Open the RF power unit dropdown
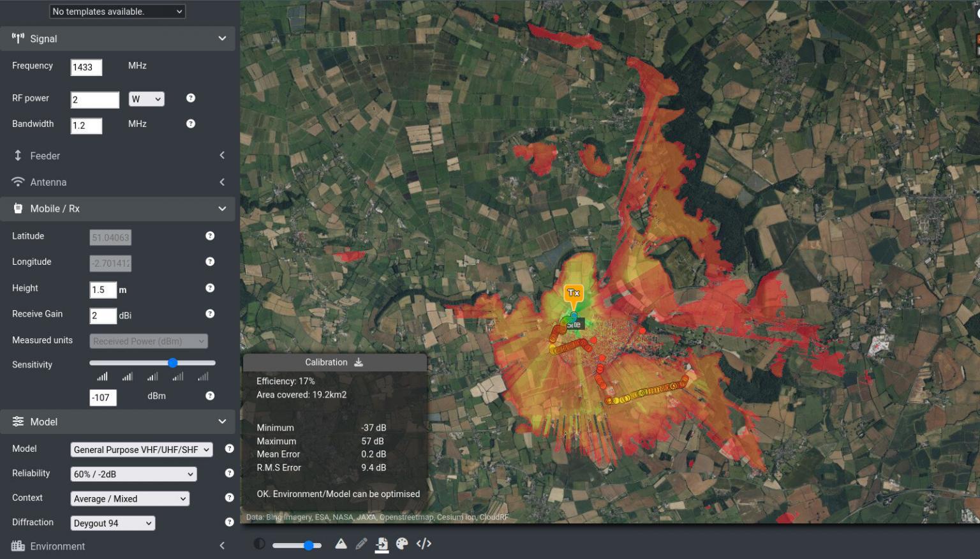Viewport: 980px width, 559px height. 146,100
